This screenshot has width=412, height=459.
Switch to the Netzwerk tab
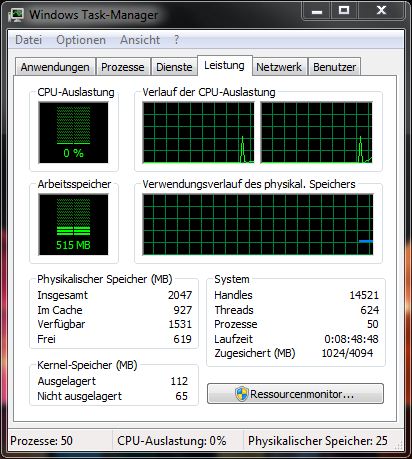[x=279, y=67]
